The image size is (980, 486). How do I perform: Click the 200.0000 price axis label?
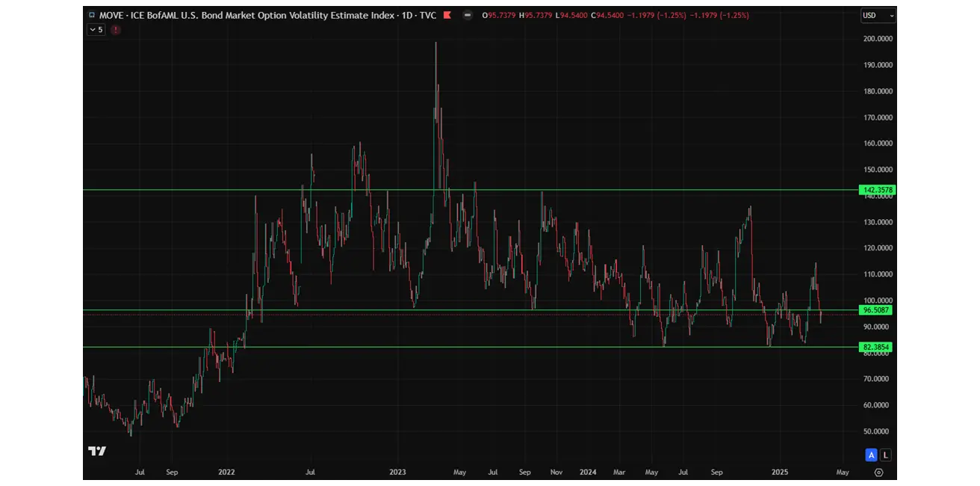click(877, 38)
